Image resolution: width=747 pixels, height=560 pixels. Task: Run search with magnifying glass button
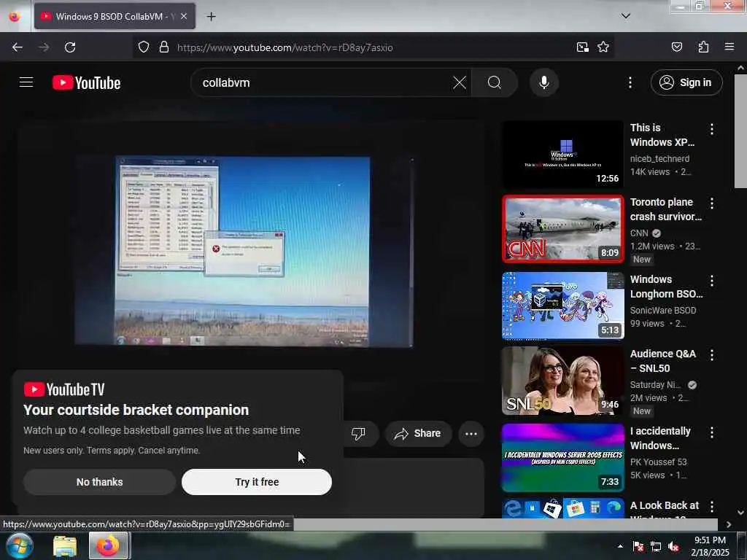tap(495, 82)
